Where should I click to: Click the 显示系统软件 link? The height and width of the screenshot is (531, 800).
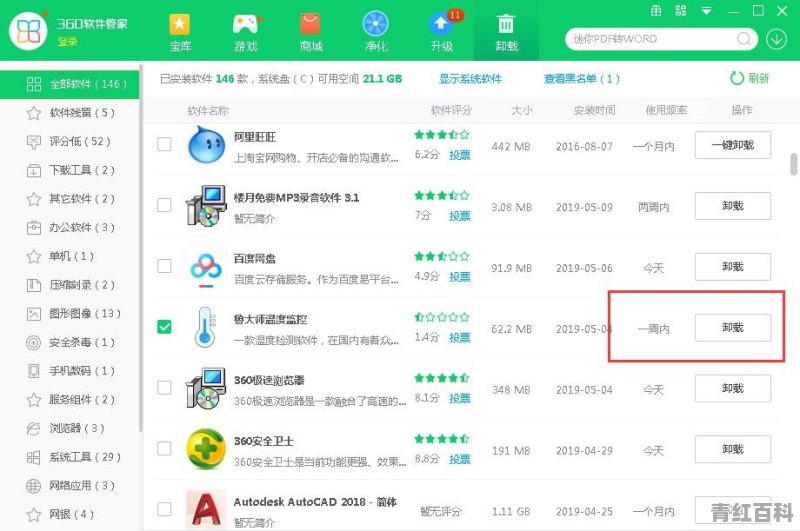pyautogui.click(x=470, y=79)
